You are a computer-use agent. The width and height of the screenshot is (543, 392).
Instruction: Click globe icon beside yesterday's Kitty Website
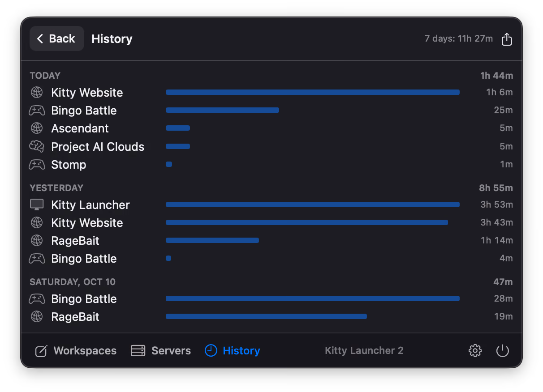pos(37,223)
